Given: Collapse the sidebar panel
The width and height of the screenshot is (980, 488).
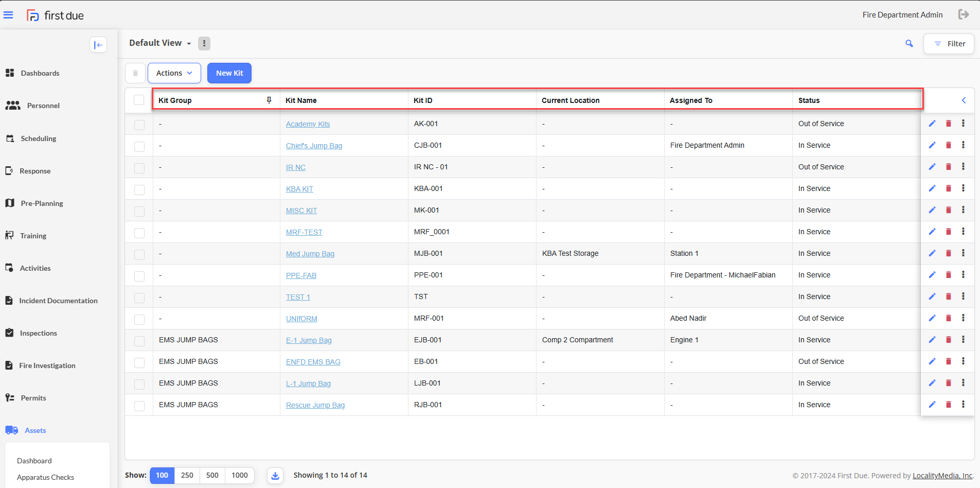Looking at the screenshot, I should (x=98, y=45).
